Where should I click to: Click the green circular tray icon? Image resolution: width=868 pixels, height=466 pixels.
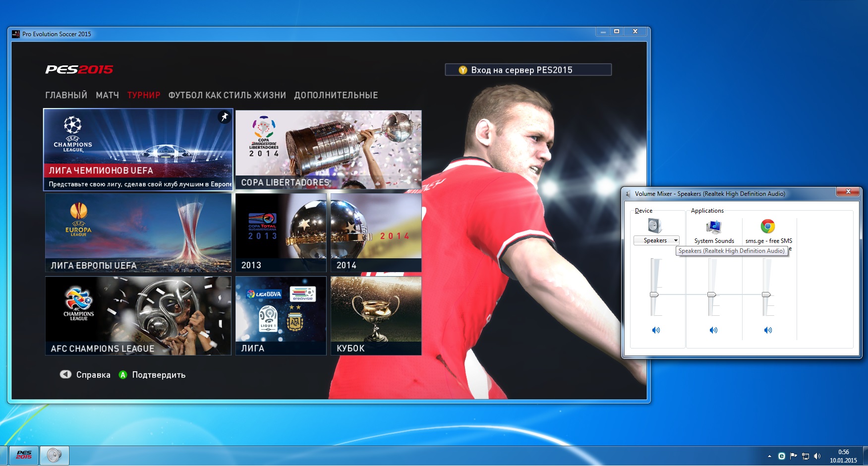(x=782, y=456)
